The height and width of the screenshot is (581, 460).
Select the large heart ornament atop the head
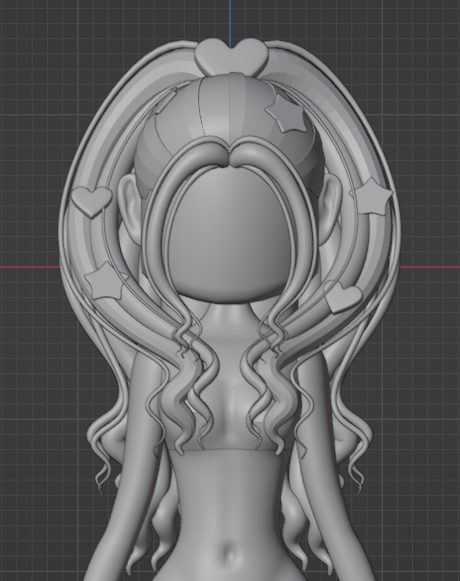click(231, 58)
